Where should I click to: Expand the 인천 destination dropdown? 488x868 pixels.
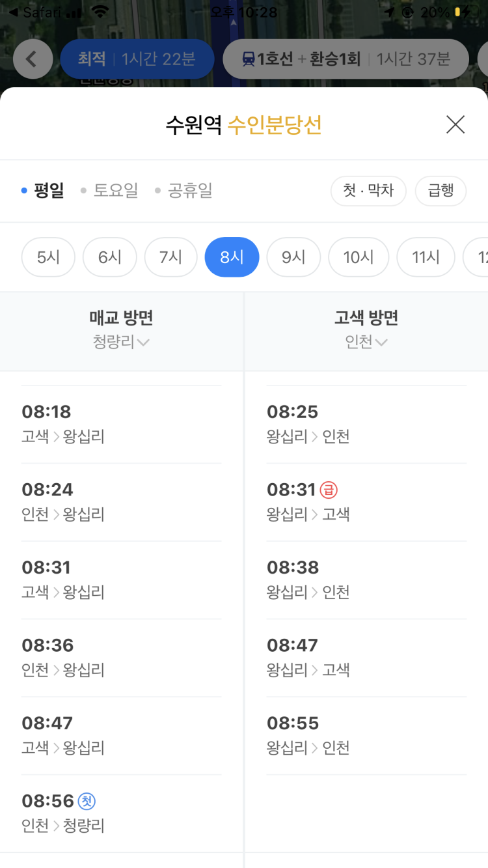pyautogui.click(x=366, y=342)
